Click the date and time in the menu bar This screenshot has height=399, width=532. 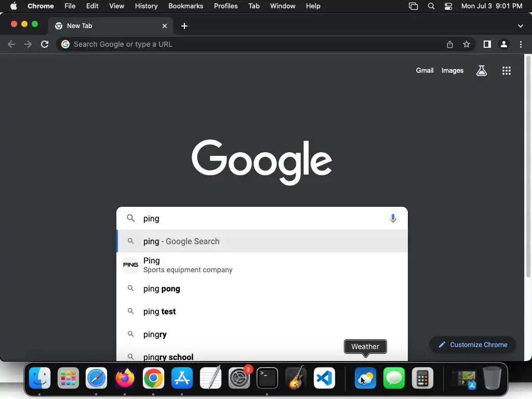coord(491,6)
